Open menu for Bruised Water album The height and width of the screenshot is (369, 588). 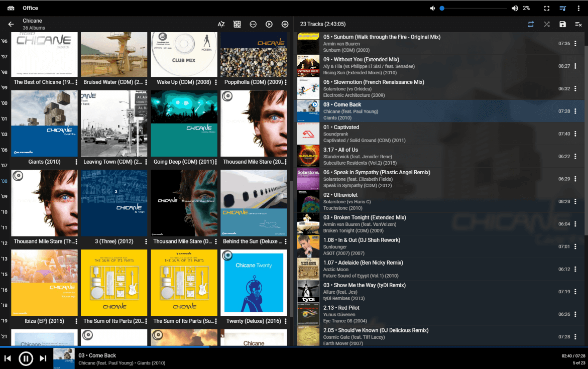pyautogui.click(x=146, y=82)
